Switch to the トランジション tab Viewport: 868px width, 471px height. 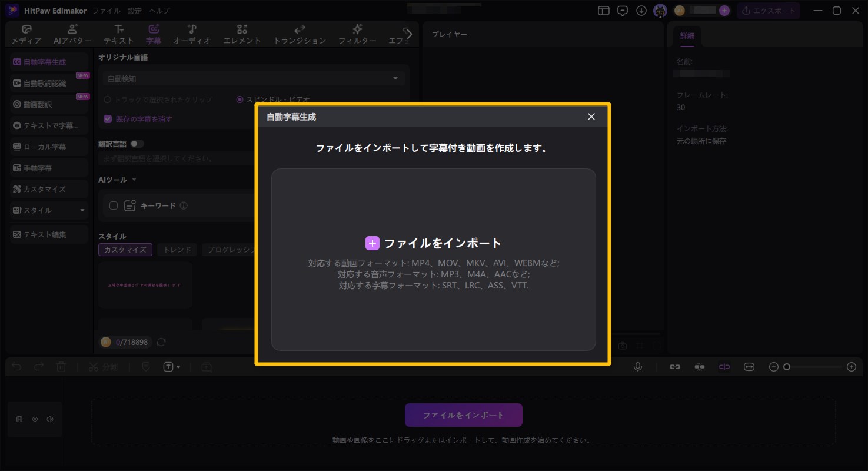(300, 34)
